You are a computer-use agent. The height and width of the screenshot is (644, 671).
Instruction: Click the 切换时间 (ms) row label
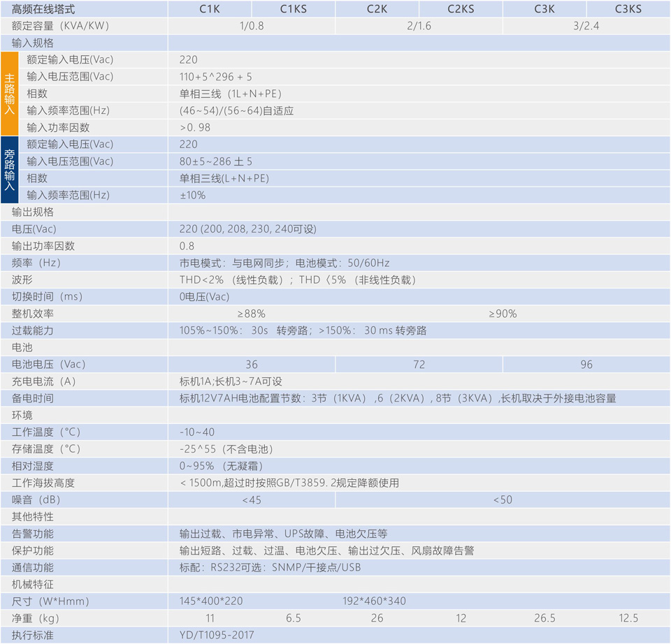[x=48, y=297]
